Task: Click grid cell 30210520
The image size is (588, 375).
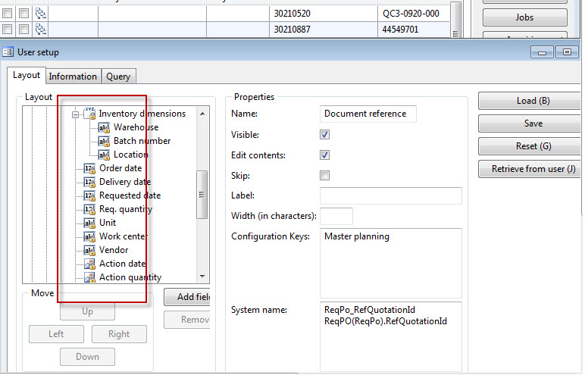Action: pos(324,14)
